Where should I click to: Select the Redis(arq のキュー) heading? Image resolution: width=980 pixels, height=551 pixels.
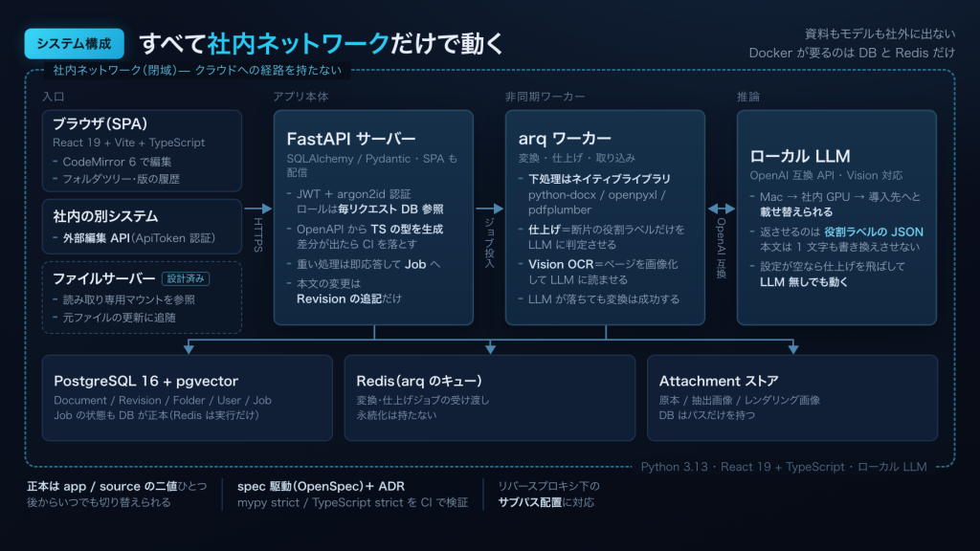click(419, 381)
